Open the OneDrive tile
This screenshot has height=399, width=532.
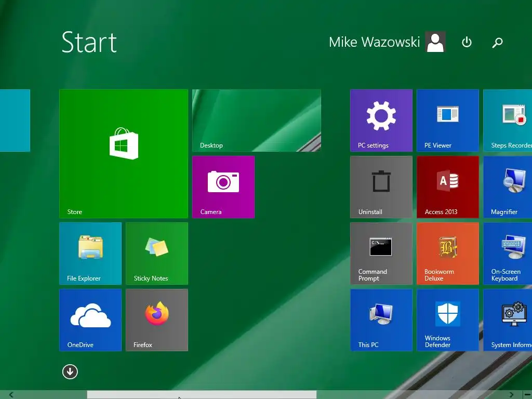point(90,320)
